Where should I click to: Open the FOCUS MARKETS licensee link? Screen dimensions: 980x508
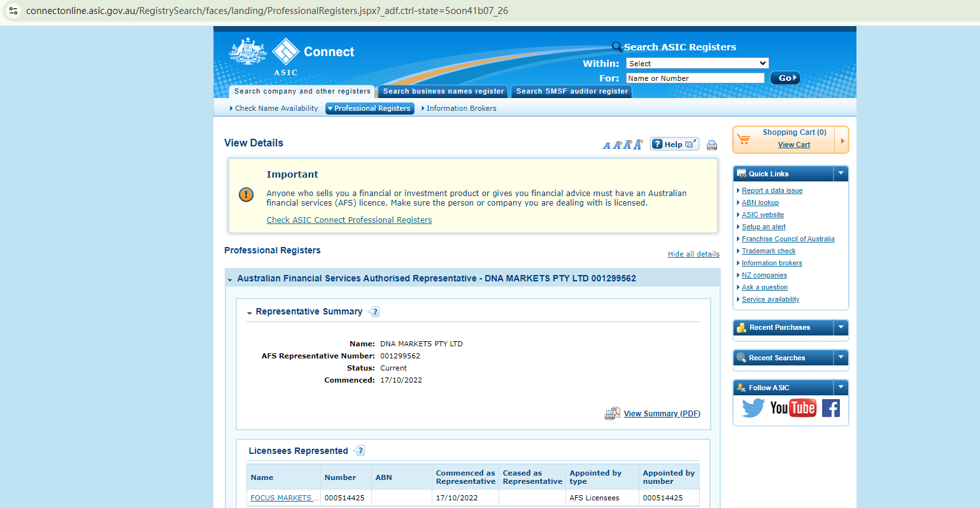285,498
